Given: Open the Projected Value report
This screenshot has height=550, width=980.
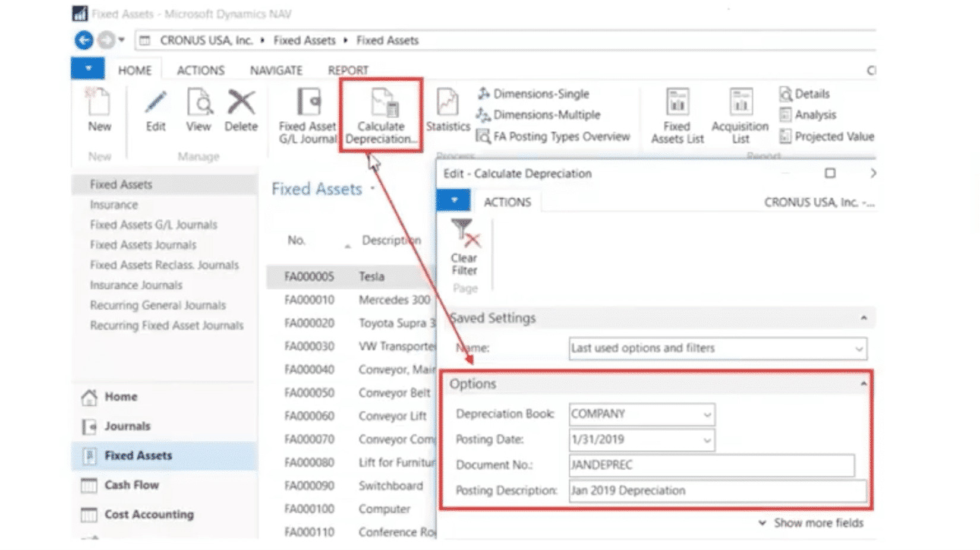Looking at the screenshot, I should pos(827,137).
